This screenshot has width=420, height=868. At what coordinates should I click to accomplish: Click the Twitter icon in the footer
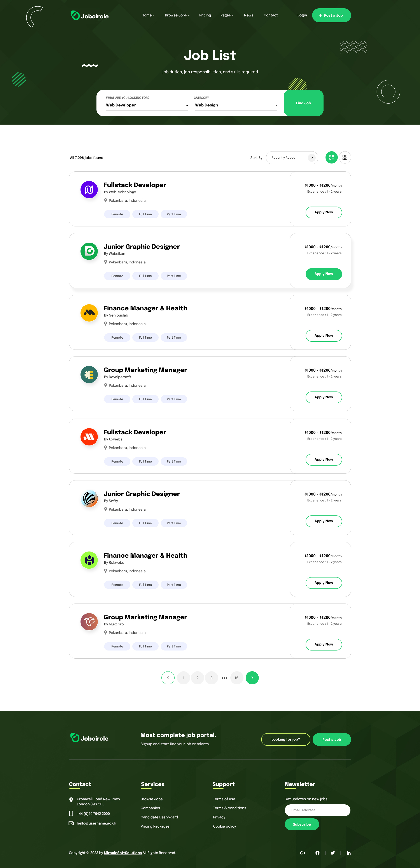(333, 853)
